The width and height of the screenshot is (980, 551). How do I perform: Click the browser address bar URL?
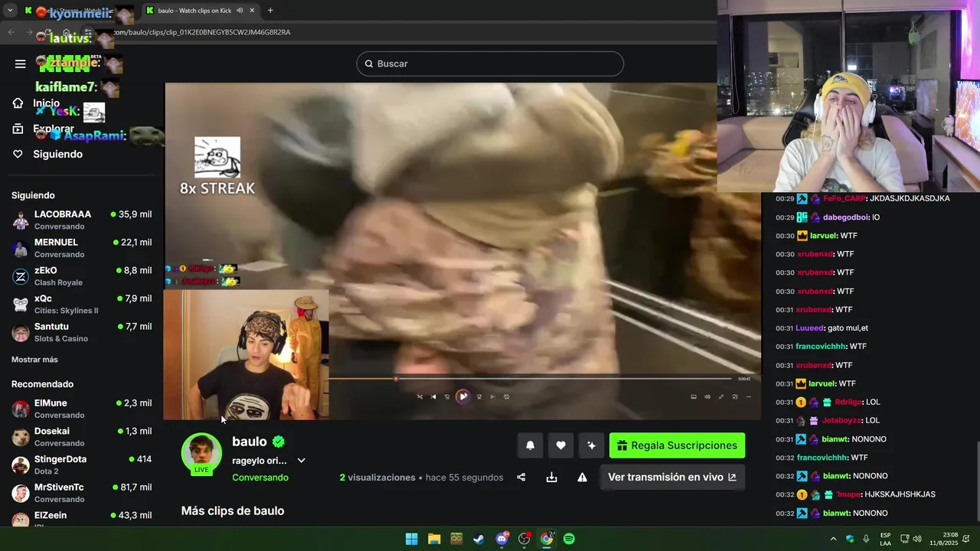202,32
